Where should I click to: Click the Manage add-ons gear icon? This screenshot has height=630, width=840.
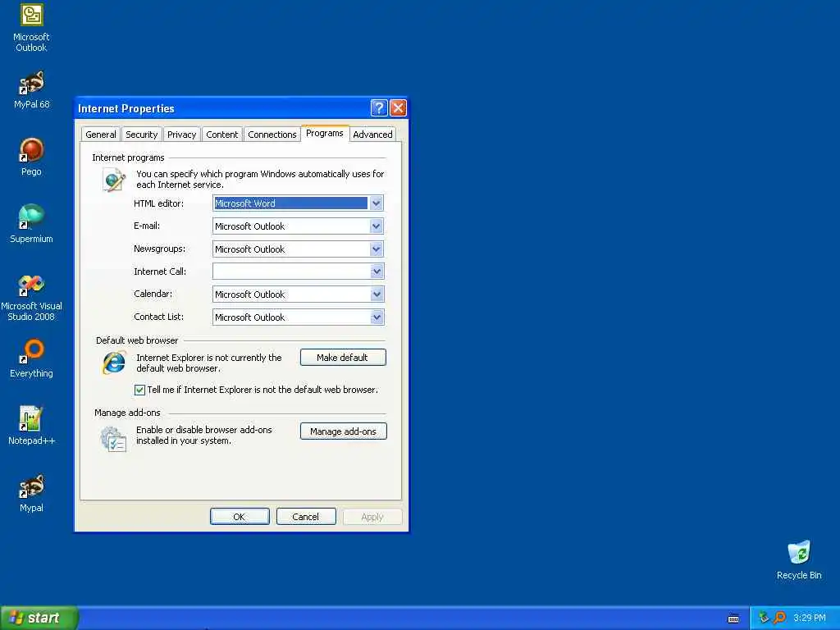(113, 439)
